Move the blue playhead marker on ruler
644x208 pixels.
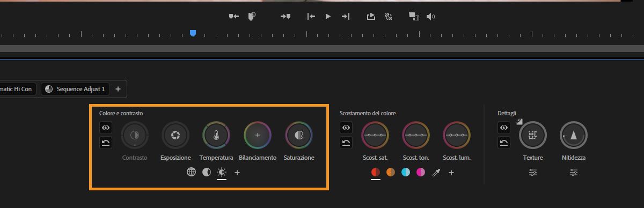tap(193, 33)
